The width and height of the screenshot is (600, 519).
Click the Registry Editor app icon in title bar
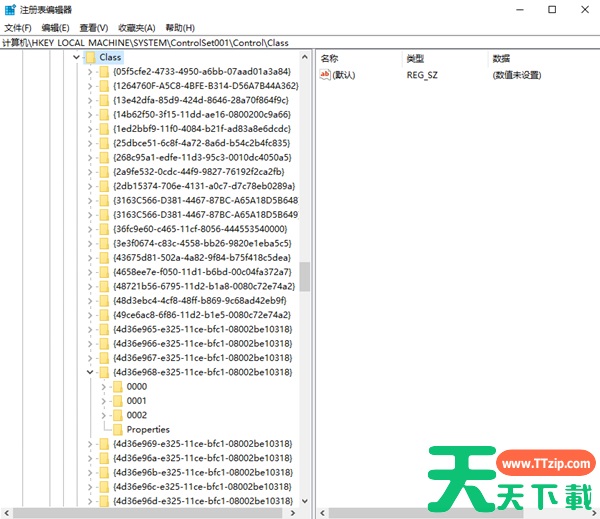click(x=9, y=9)
